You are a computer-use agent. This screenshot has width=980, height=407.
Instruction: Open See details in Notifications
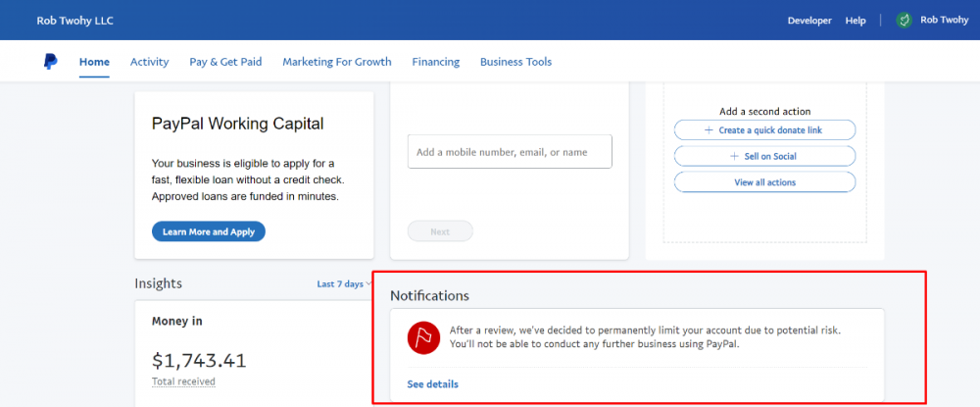point(432,383)
